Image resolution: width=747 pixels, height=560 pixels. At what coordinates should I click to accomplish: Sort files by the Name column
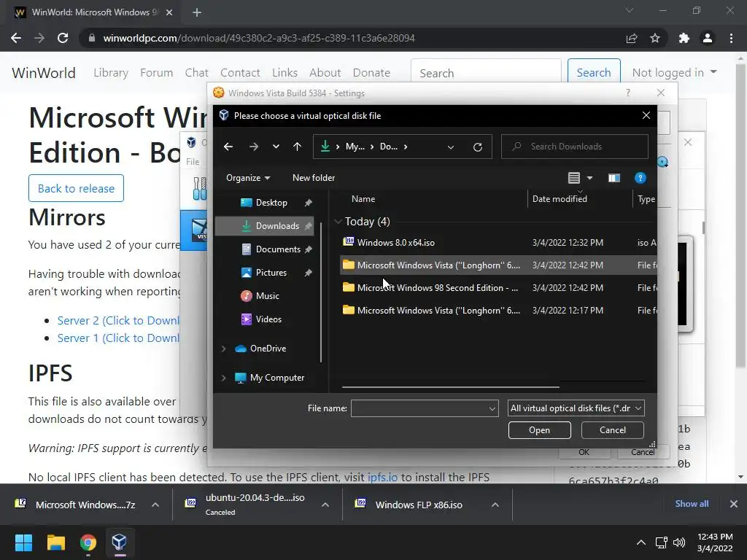point(363,199)
